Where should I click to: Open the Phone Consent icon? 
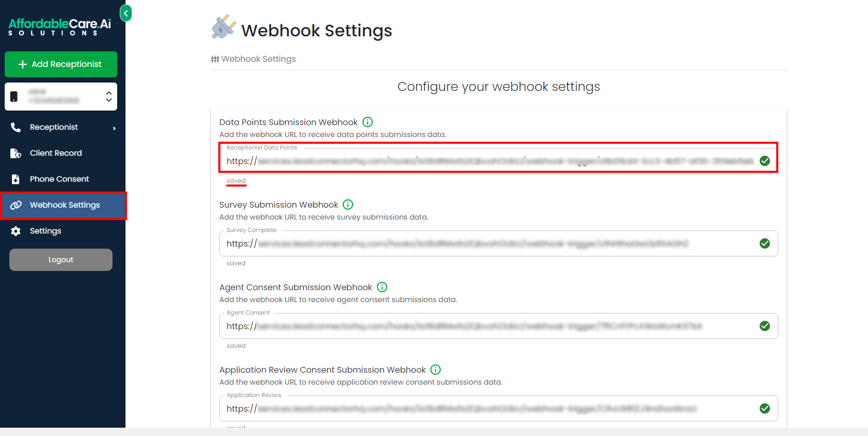pyautogui.click(x=16, y=179)
